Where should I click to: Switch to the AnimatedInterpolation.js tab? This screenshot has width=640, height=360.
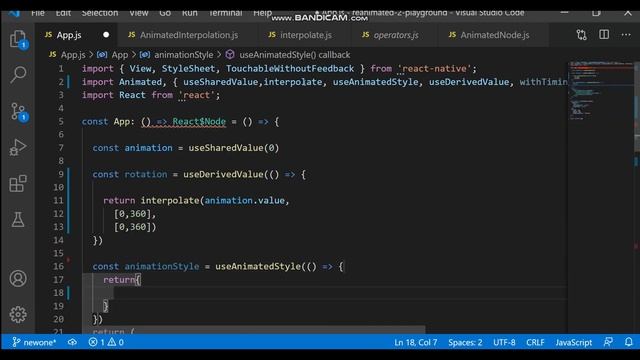click(x=189, y=35)
